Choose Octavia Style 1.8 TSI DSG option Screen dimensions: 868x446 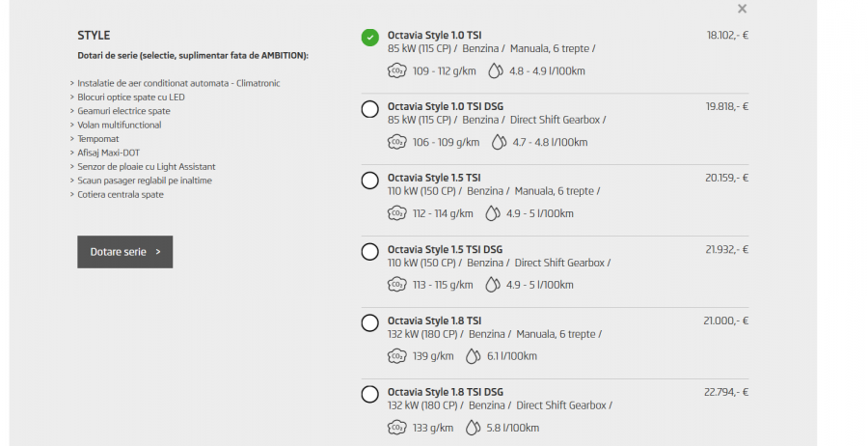click(x=369, y=394)
